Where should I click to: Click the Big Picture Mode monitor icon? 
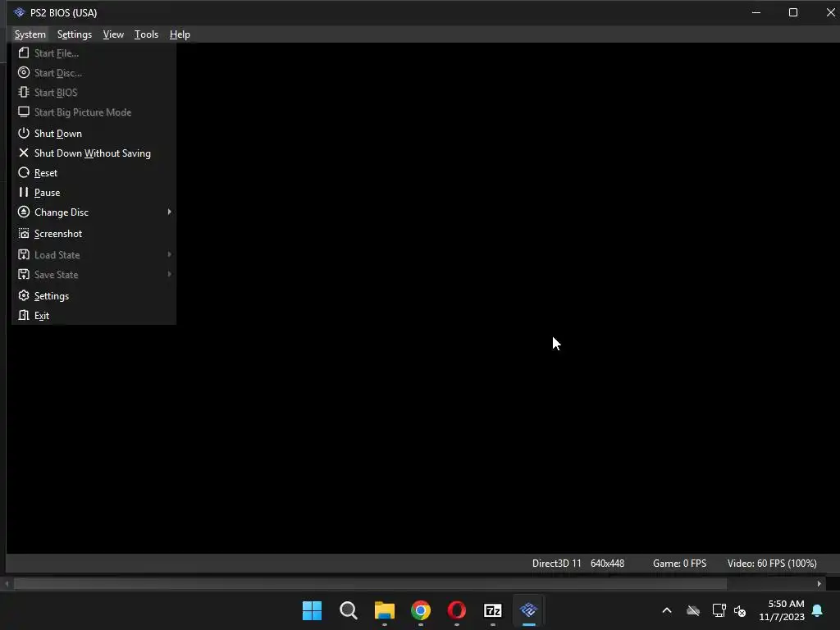pyautogui.click(x=24, y=112)
